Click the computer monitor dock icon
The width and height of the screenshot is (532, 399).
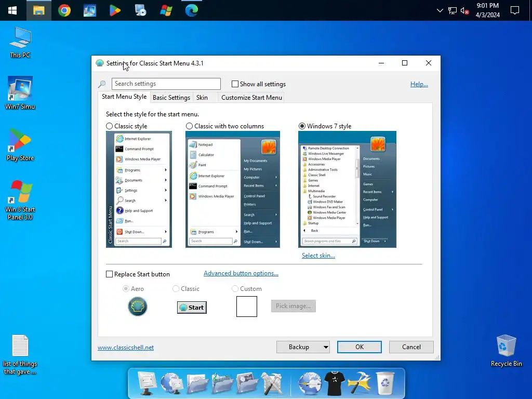147,383
